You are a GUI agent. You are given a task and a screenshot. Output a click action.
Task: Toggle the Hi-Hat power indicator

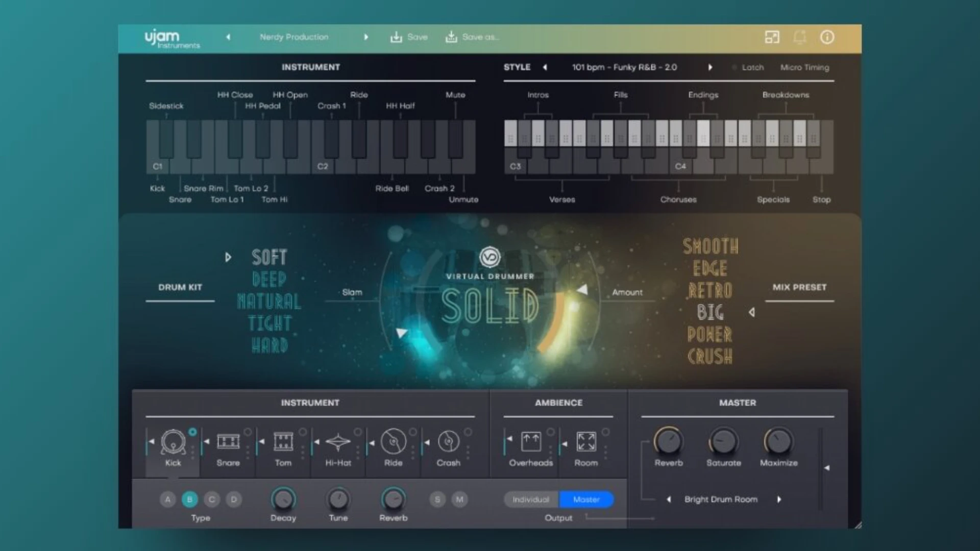pos(358,432)
